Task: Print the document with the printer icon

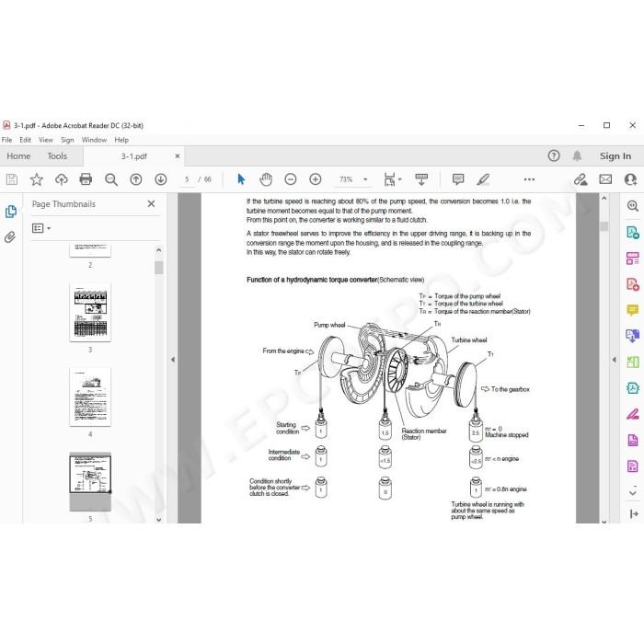Action: click(x=86, y=179)
